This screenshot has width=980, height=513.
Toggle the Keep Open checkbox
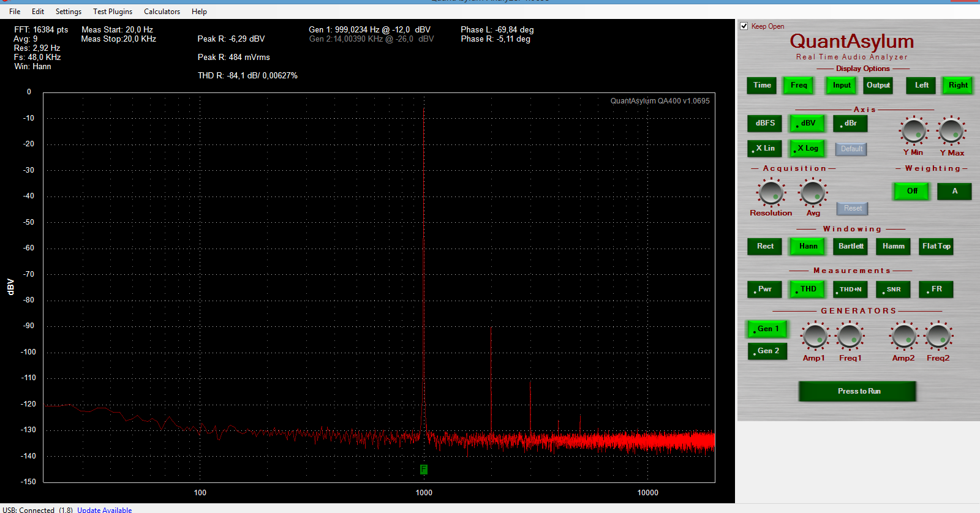(x=744, y=26)
